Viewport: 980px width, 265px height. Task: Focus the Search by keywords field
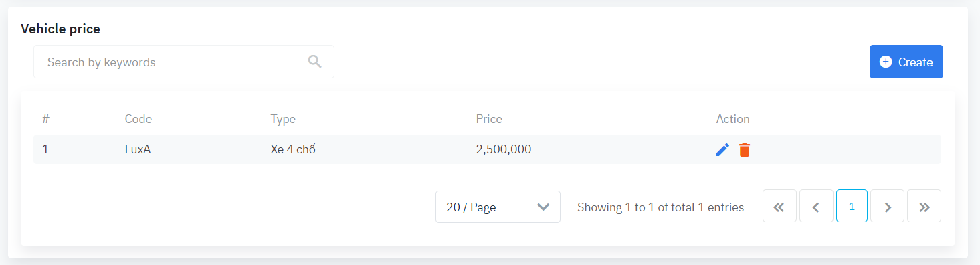click(x=184, y=62)
